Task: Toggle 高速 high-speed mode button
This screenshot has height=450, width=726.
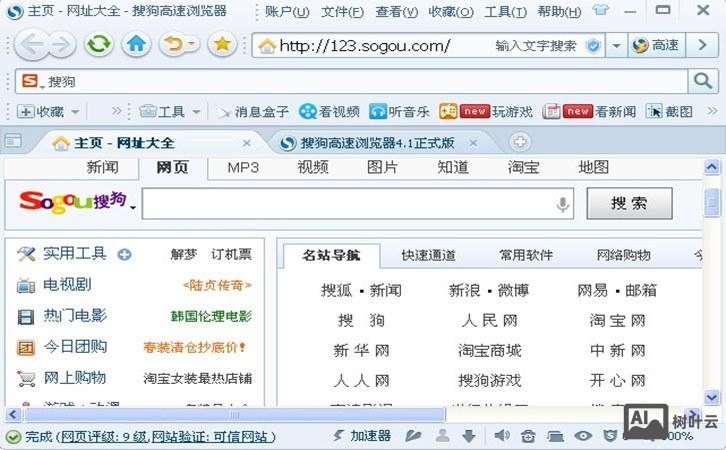Action: [657, 45]
